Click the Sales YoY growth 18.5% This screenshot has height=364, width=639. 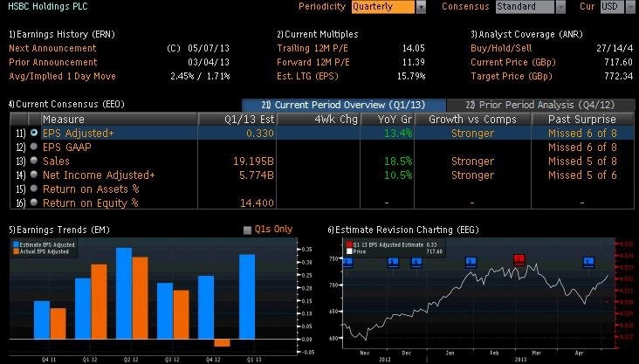click(x=398, y=161)
